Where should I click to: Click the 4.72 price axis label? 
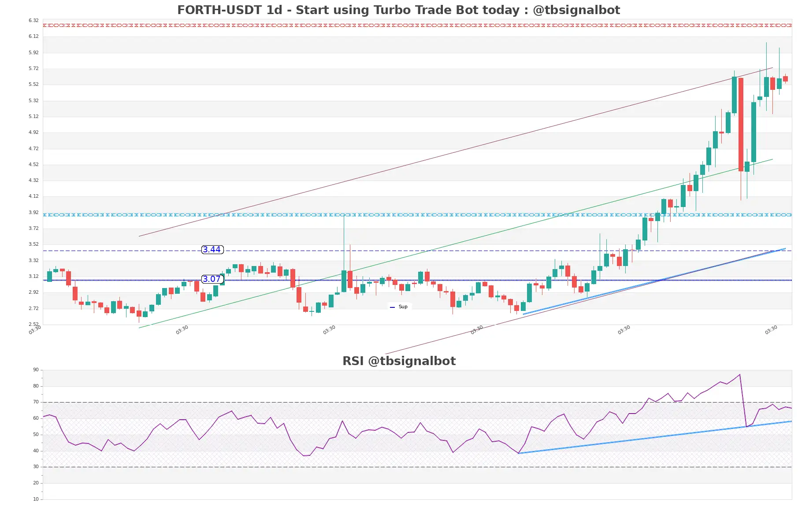33,148
